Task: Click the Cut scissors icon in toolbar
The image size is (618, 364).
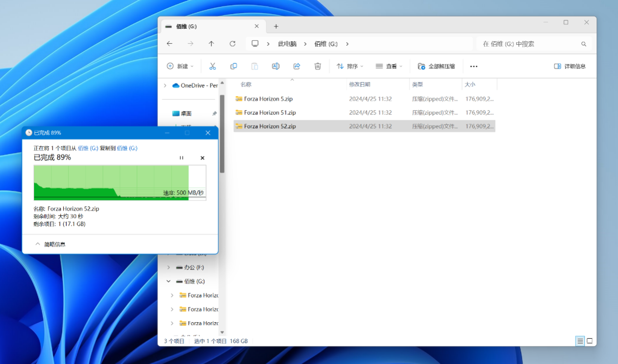Action: coord(212,66)
